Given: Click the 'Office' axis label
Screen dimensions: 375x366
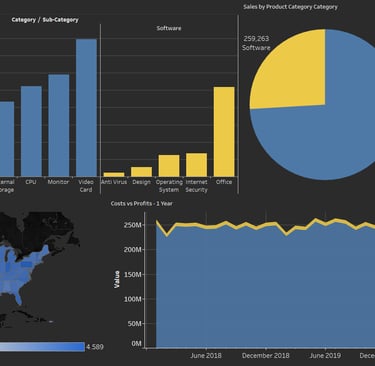Looking at the screenshot, I should pyautogui.click(x=224, y=182).
